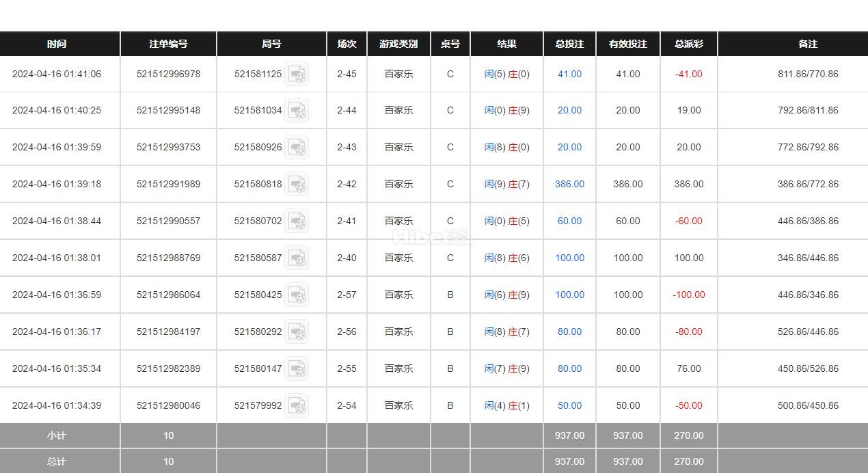868x473 pixels.
Task: Click the 闲(9) 庄(7) result cell
Action: coord(506,184)
